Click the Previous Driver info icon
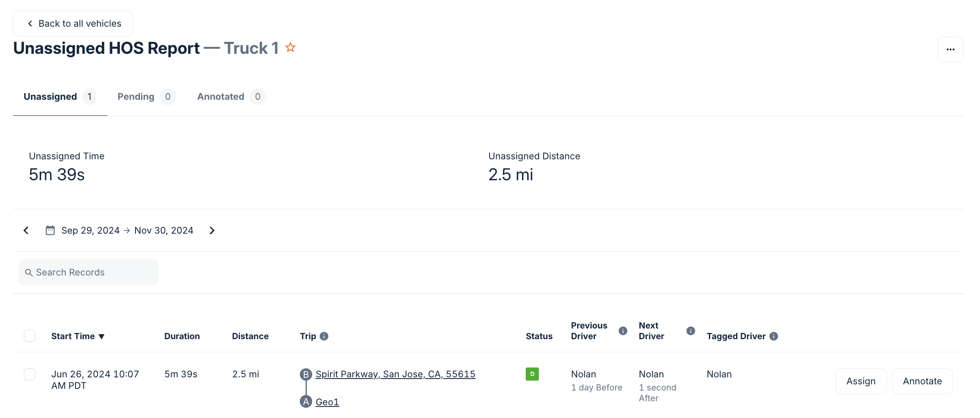 pos(623,331)
